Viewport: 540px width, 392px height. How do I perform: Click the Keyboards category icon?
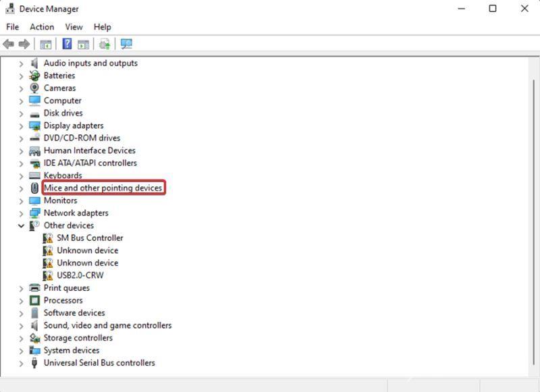[x=35, y=175]
